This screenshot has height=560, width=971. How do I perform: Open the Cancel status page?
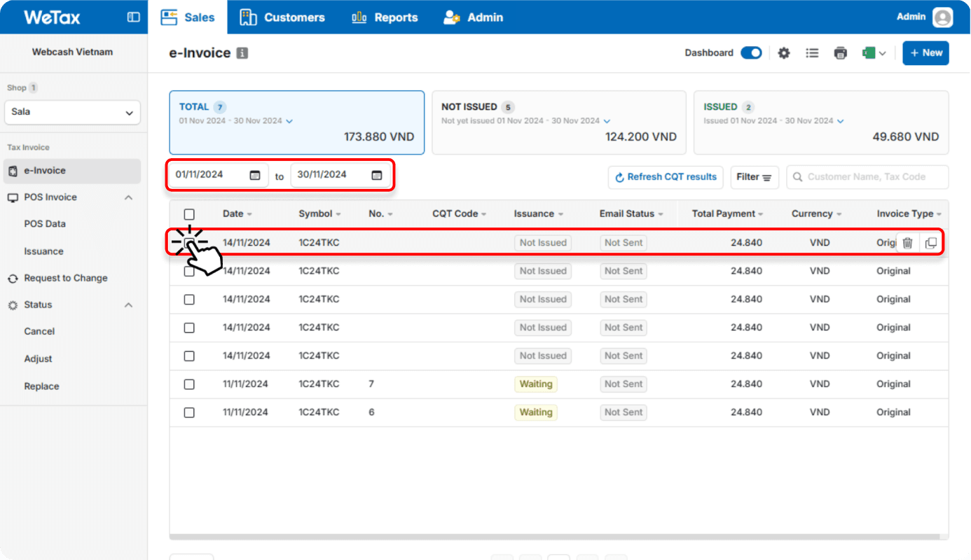coord(39,332)
